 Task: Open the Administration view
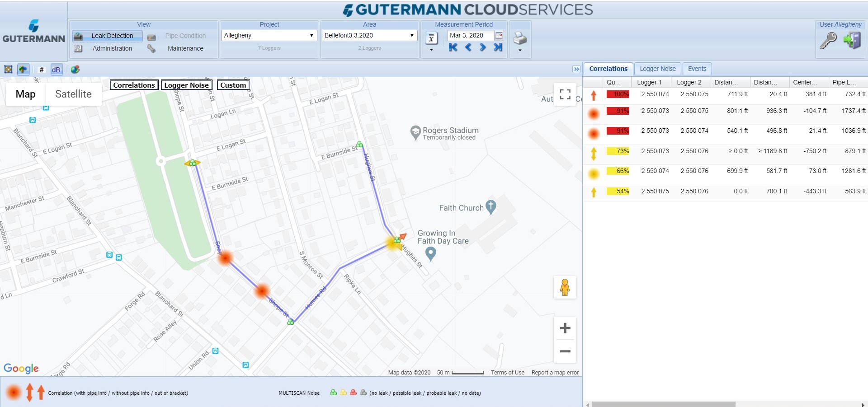[x=112, y=48]
